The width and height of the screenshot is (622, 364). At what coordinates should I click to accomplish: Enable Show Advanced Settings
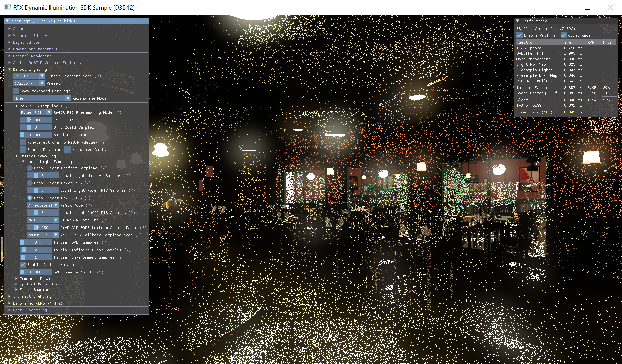[x=16, y=91]
